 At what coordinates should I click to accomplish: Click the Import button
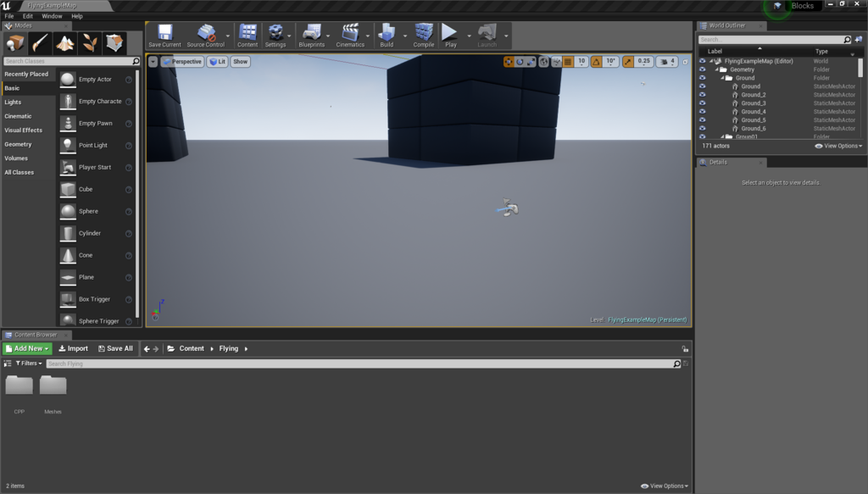point(73,348)
